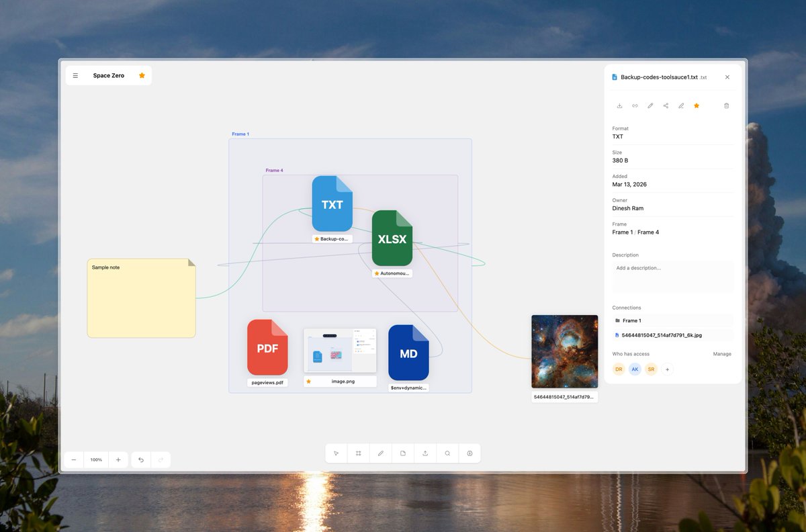This screenshot has width=806, height=532.
Task: Click the Mar 13, 2026 added date
Action: [629, 184]
